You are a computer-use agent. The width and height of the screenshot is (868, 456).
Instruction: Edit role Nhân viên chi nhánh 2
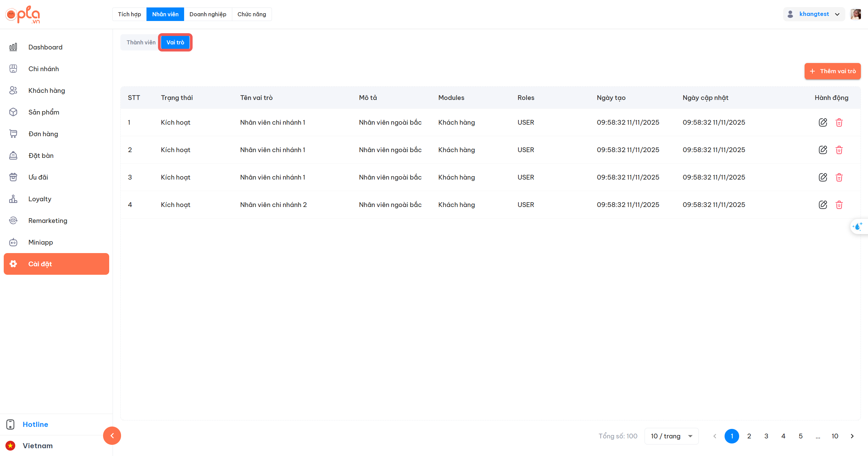point(823,205)
